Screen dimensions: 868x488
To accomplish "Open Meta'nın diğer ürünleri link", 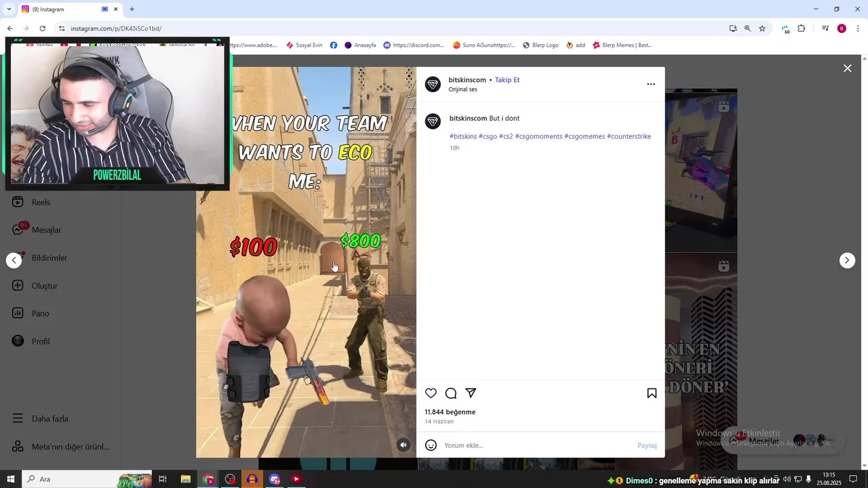I will point(61,447).
